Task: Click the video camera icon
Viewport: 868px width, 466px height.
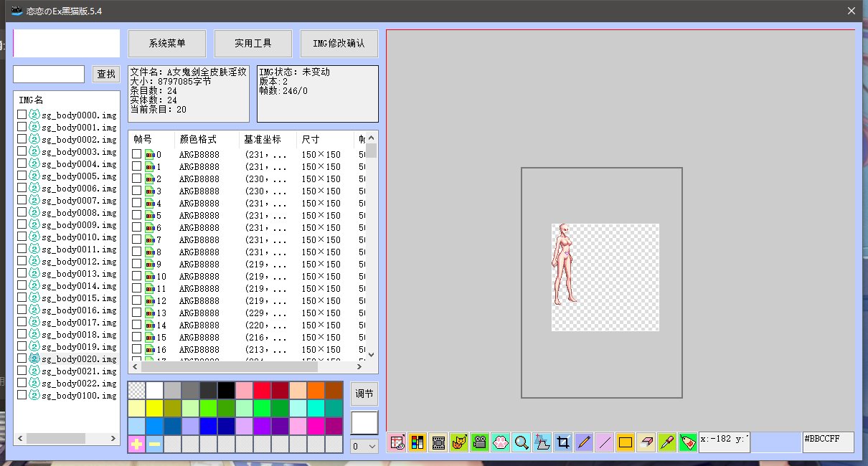Action: point(480,442)
